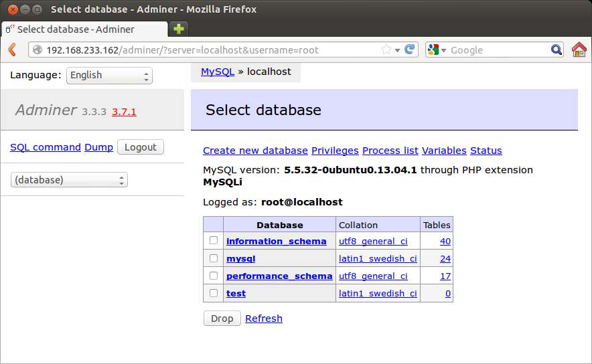This screenshot has height=364, width=592.
Task: Click the reload page icon in the URL bar
Action: coord(410,50)
